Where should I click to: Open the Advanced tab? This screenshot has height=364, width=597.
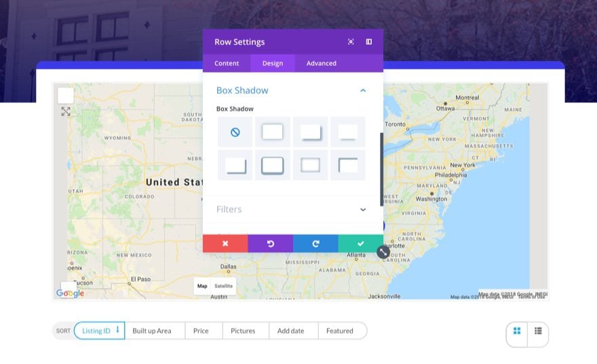coord(322,63)
